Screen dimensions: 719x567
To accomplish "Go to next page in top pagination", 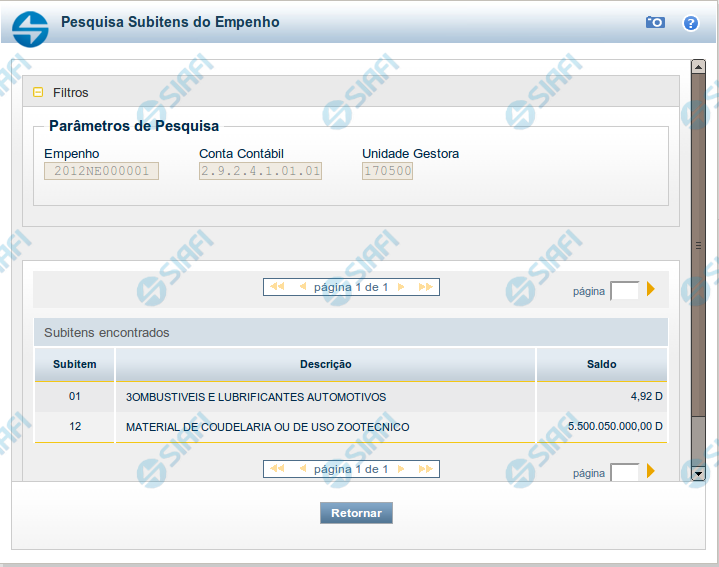I will (x=401, y=287).
